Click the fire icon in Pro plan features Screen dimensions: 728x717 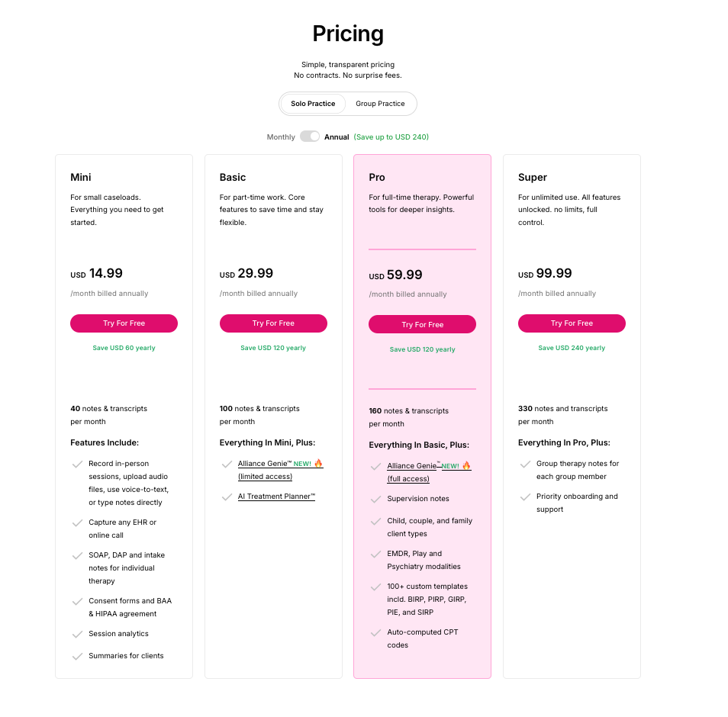click(x=466, y=465)
